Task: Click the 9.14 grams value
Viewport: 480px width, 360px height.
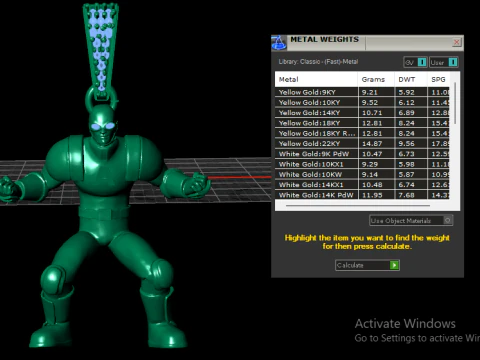Action: pyautogui.click(x=370, y=174)
